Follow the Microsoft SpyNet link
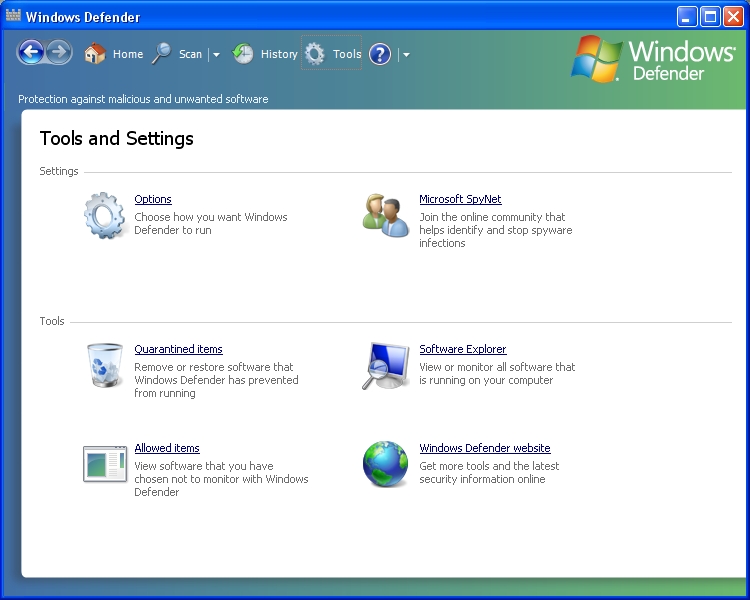 pos(460,199)
